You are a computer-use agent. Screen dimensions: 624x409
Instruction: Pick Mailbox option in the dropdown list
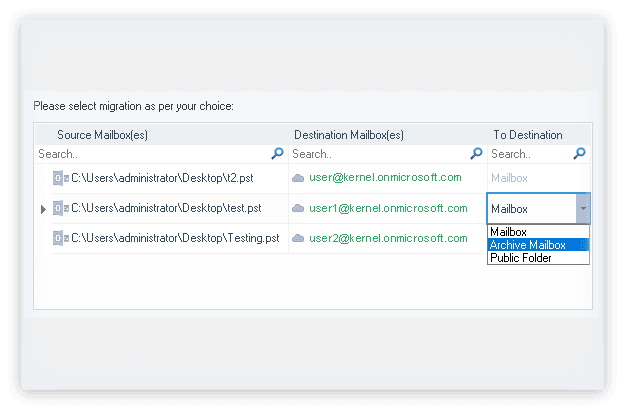[x=509, y=232]
